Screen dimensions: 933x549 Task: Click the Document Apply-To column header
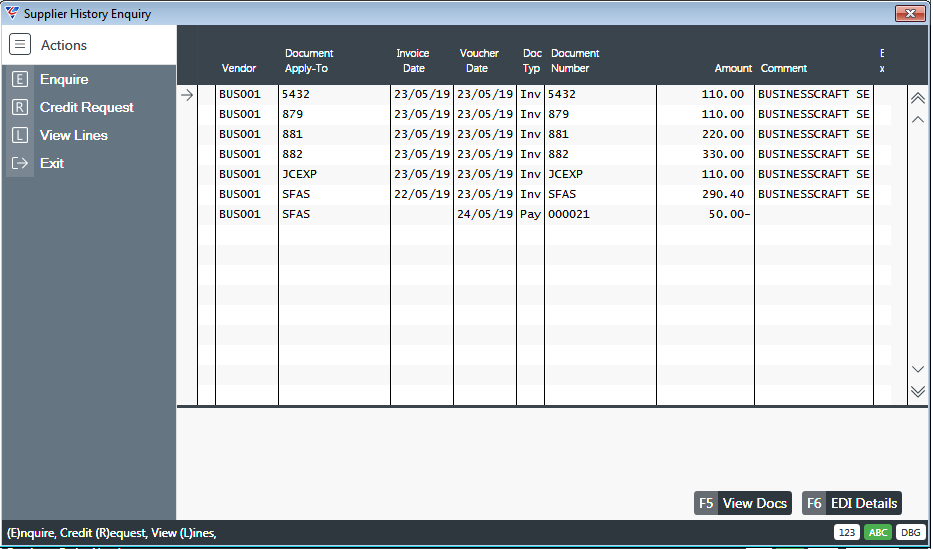click(x=308, y=61)
